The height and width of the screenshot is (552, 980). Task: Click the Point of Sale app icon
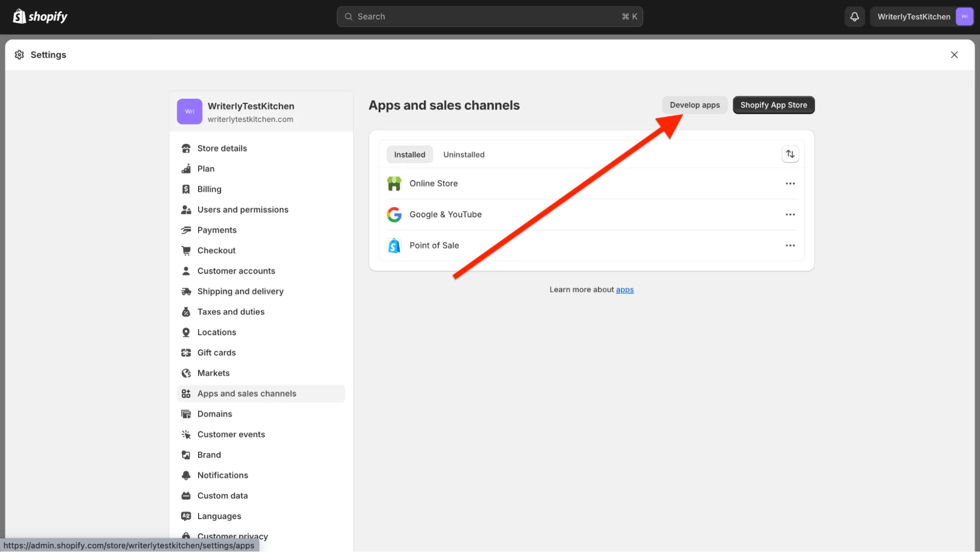coord(394,245)
